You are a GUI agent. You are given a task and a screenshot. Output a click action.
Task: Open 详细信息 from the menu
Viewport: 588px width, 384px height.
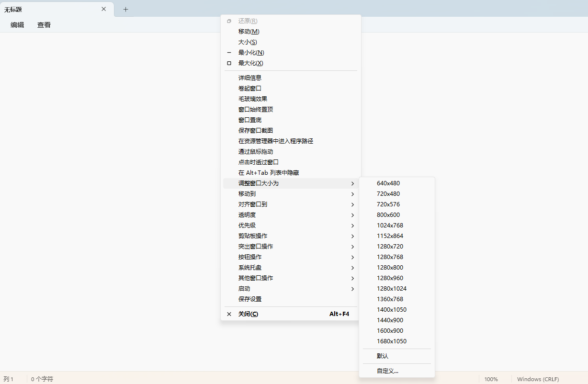(291, 78)
